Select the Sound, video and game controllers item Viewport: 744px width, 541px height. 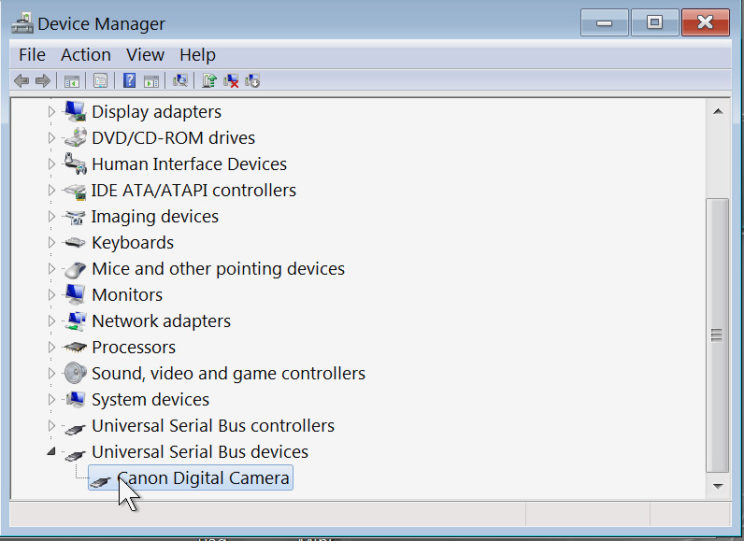coord(228,373)
